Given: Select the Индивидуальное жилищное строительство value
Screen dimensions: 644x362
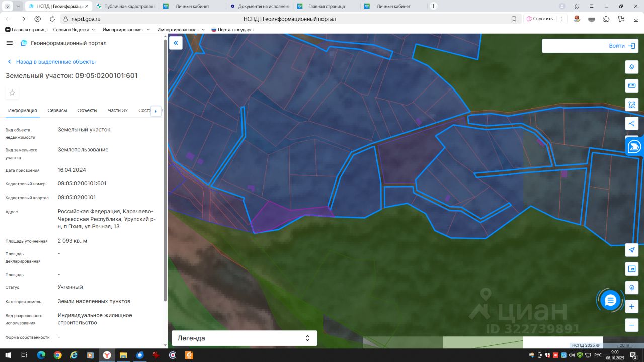Looking at the screenshot, I should (95, 319).
